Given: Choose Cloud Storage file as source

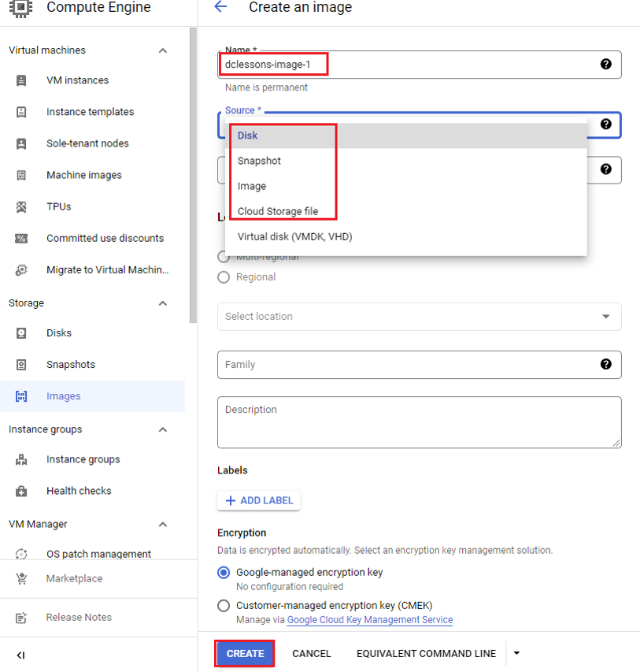Looking at the screenshot, I should coord(405,212).
